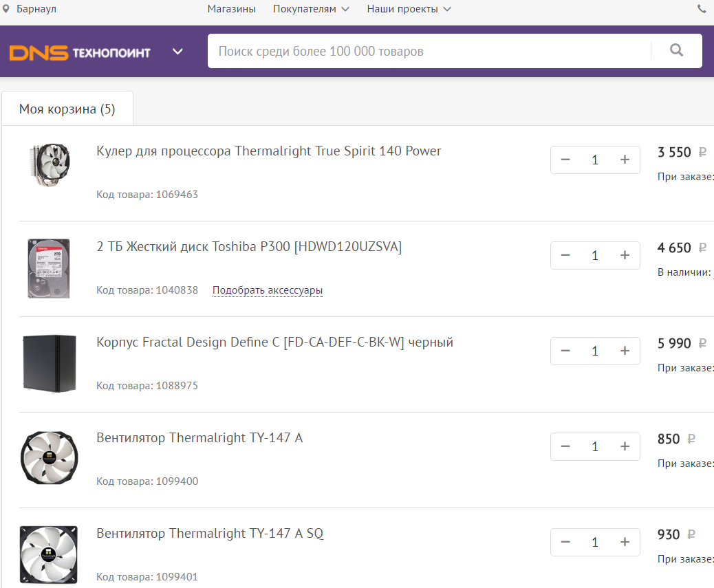This screenshot has width=714, height=588.
Task: Click quantity value of TY-147 A fan
Action: (x=595, y=446)
